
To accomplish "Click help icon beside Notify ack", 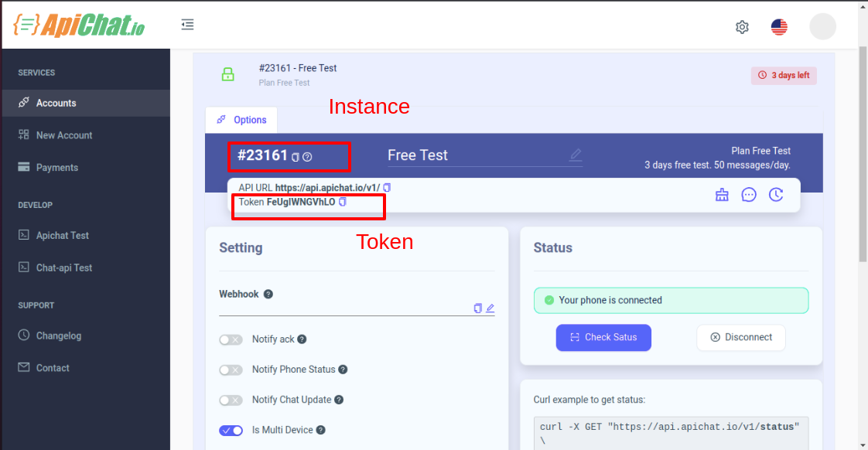I will [x=302, y=339].
